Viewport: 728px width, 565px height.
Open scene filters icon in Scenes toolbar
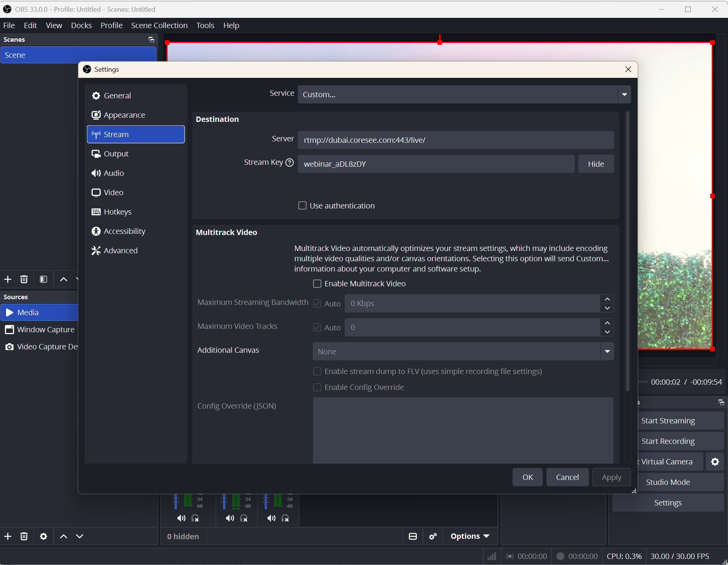(43, 279)
